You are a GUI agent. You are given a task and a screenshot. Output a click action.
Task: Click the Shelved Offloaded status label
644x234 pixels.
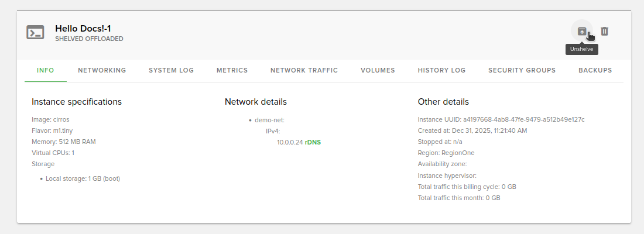(x=89, y=39)
